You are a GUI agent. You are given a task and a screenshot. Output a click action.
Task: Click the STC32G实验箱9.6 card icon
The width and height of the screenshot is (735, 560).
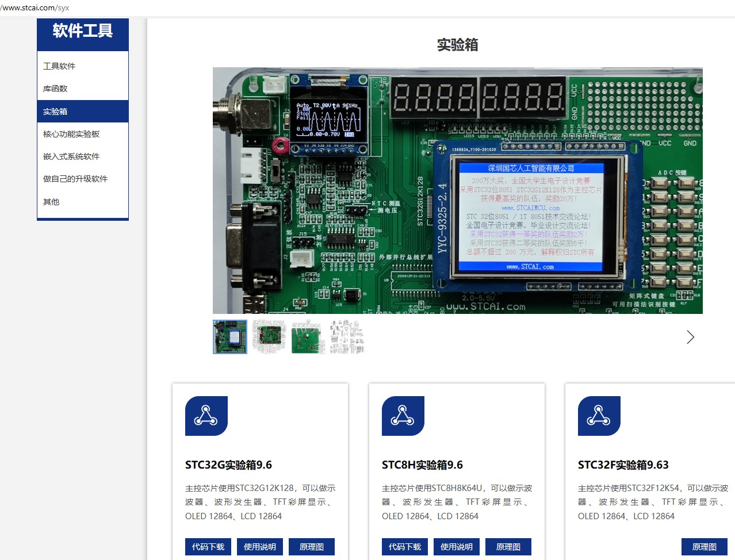point(206,416)
